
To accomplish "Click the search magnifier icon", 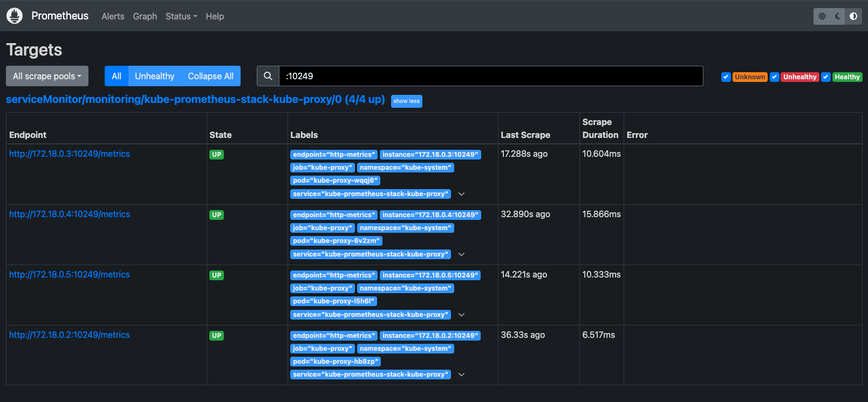I will (268, 76).
